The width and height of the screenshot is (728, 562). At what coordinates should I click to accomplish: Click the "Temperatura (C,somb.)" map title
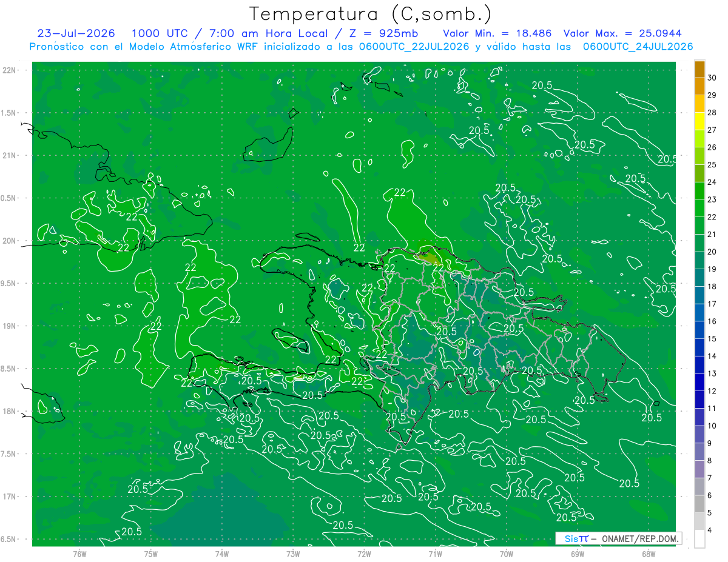(x=371, y=14)
